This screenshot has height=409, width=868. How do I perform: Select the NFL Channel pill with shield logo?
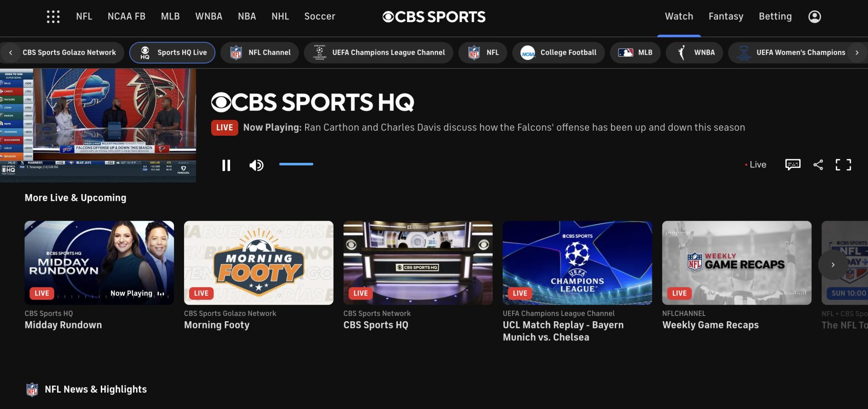click(x=259, y=52)
